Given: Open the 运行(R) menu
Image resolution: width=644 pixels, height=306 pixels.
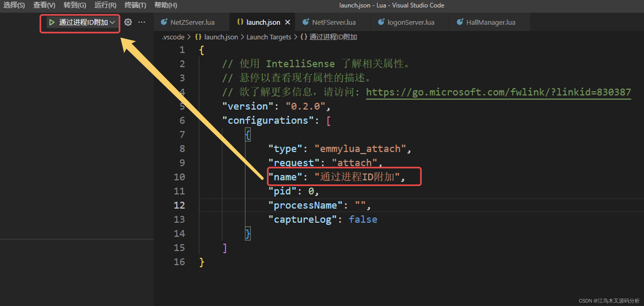Looking at the screenshot, I should [105, 5].
